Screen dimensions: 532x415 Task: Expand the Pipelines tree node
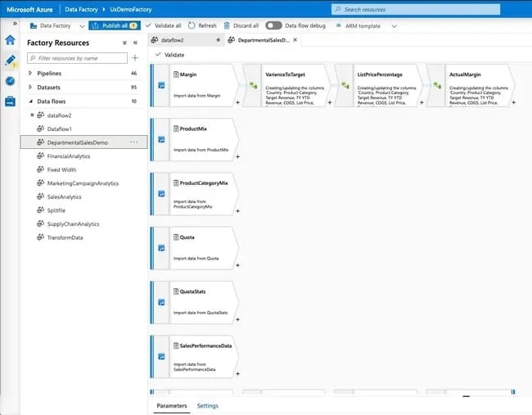[30, 73]
